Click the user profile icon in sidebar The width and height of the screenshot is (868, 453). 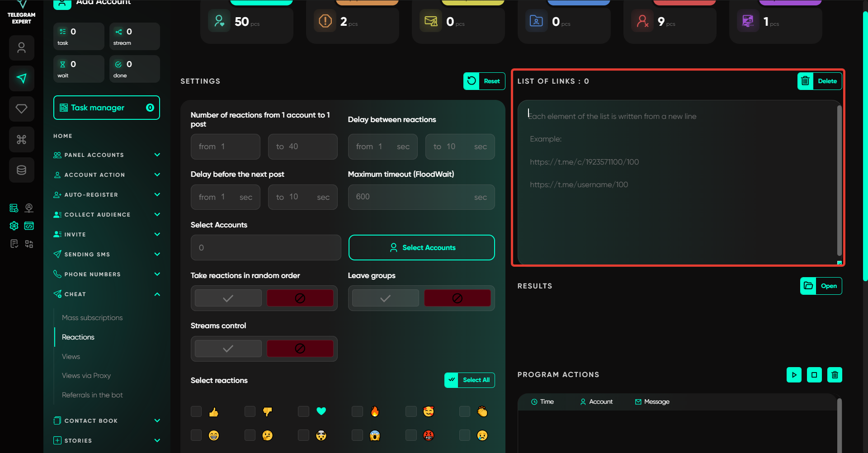[21, 48]
